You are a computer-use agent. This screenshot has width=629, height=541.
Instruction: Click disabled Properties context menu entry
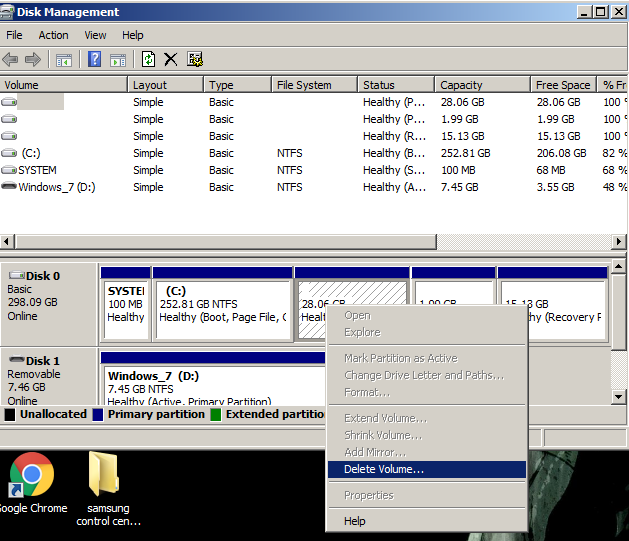coord(427,495)
